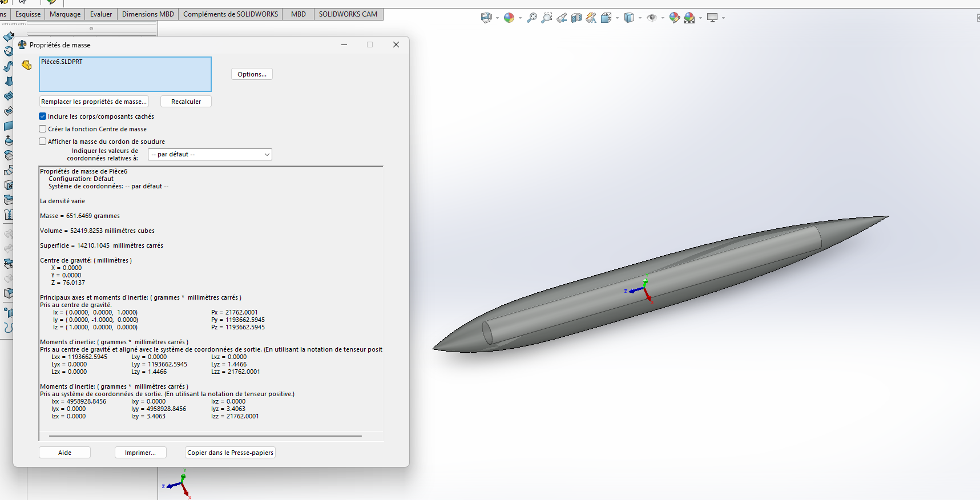This screenshot has height=500, width=980.
Task: Expand the View Settings dropdown arrow
Action: tap(723, 18)
